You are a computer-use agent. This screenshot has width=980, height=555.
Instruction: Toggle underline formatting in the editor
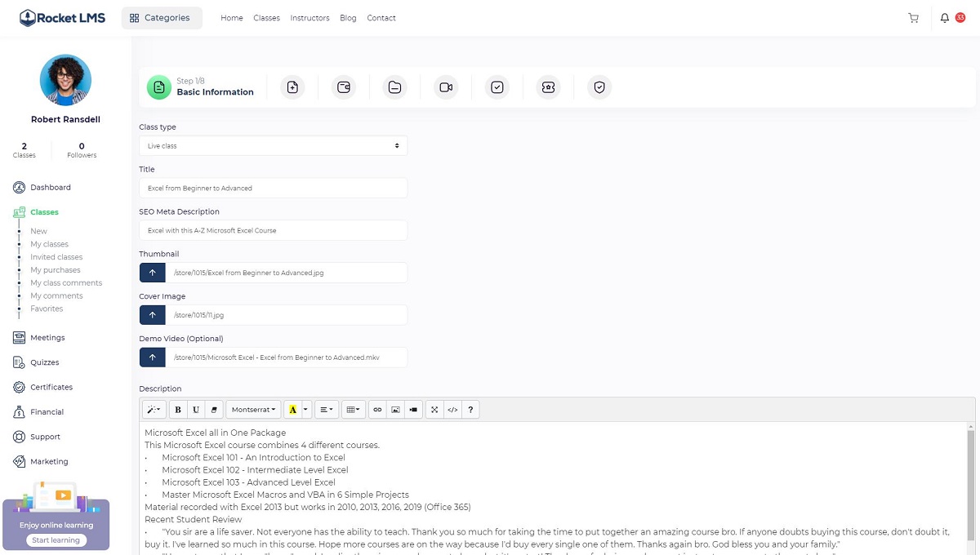point(196,410)
